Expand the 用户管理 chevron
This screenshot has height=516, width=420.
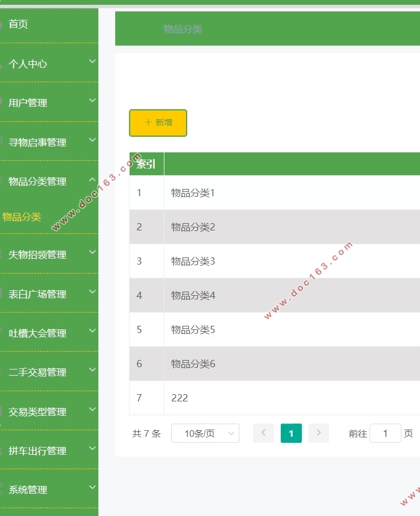coord(92,100)
